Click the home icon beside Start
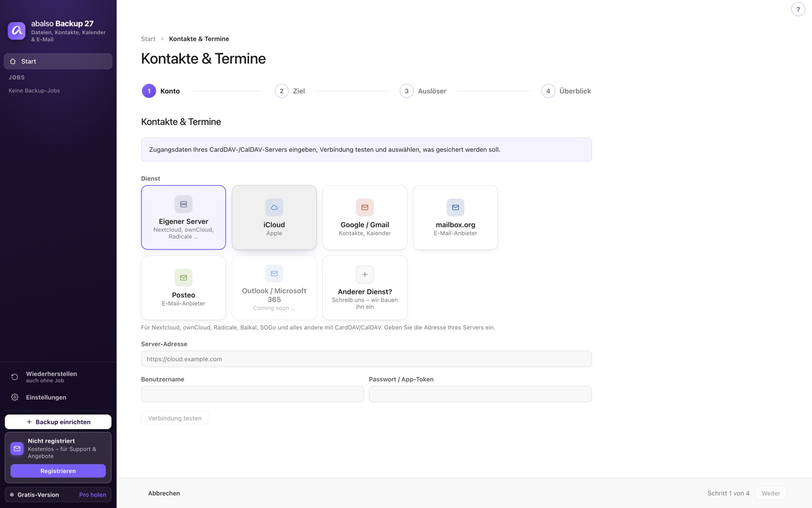 [x=13, y=61]
